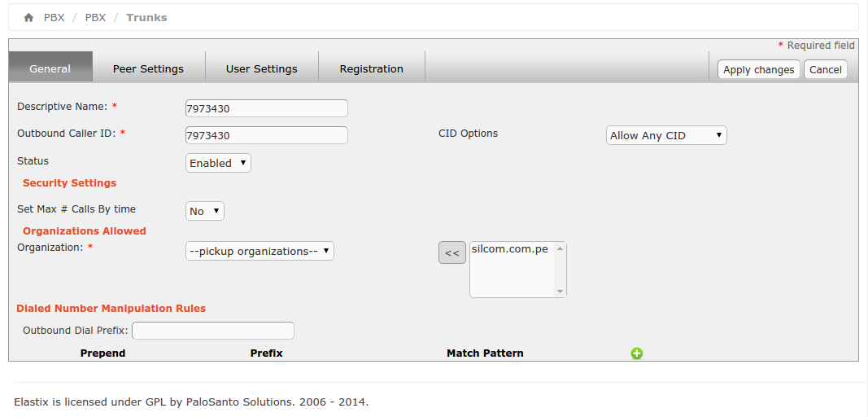
Task: Open the Set Max Calls By time dropdown
Action: pyautogui.click(x=205, y=211)
